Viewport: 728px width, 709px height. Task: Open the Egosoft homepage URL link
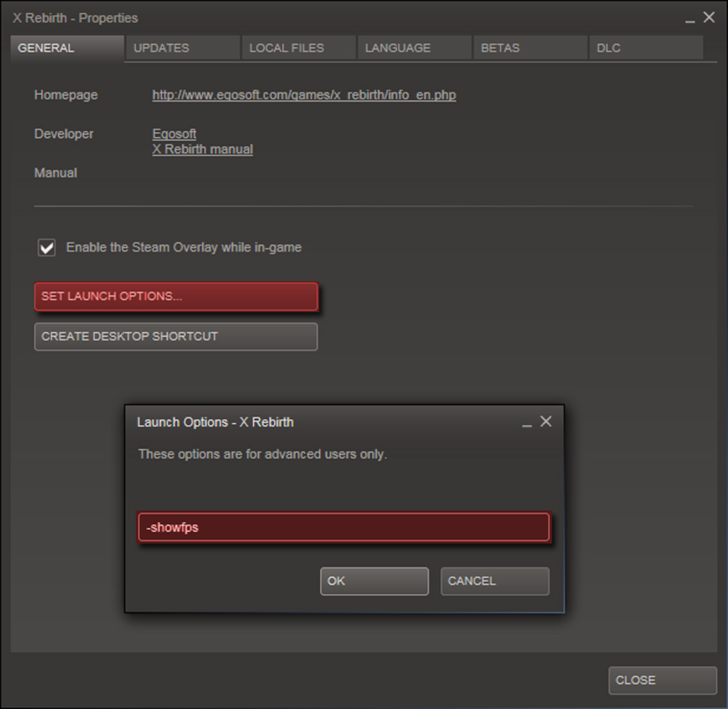304,95
